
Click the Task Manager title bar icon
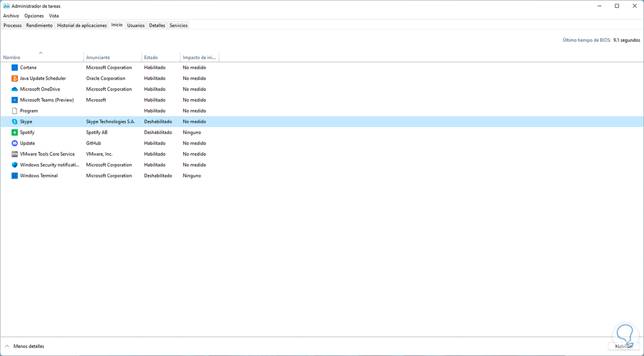point(6,6)
